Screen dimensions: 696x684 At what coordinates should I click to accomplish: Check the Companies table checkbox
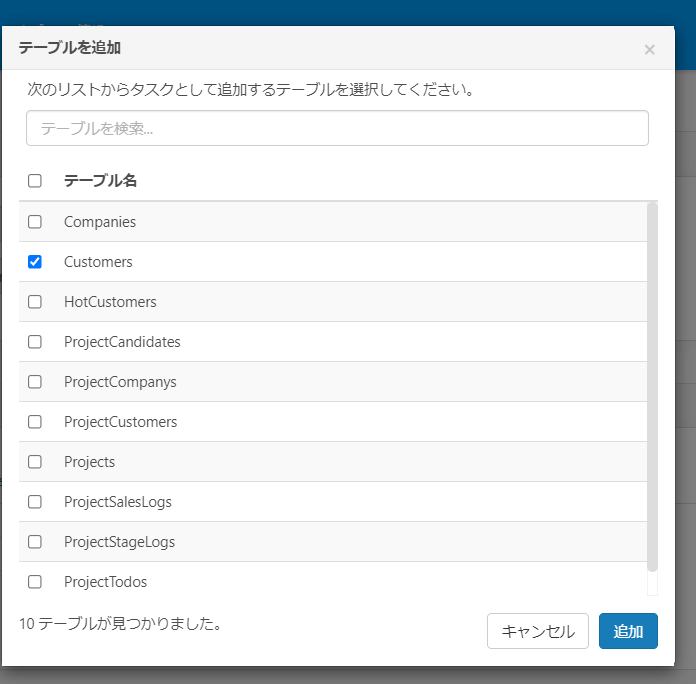click(x=35, y=222)
